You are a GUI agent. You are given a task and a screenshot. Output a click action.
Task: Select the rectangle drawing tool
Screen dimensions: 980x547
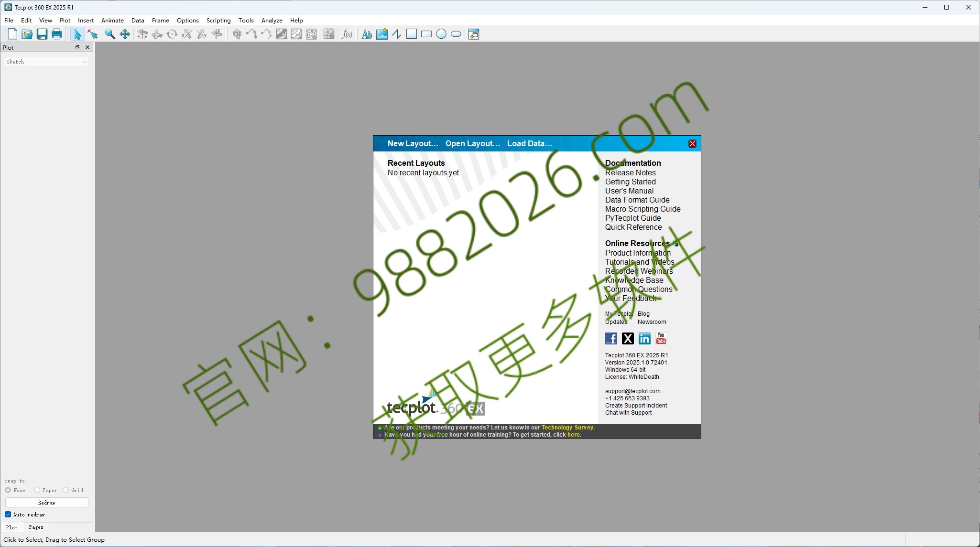click(426, 34)
